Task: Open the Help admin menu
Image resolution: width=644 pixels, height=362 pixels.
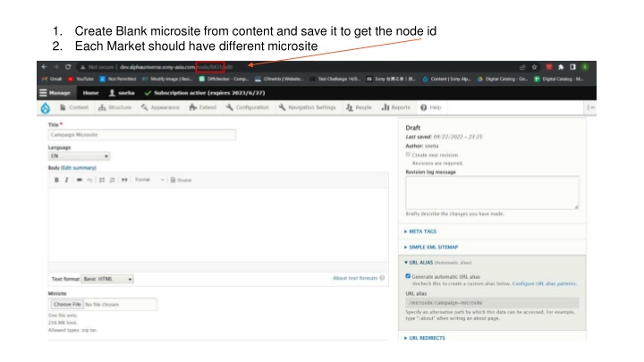Action: tap(431, 107)
